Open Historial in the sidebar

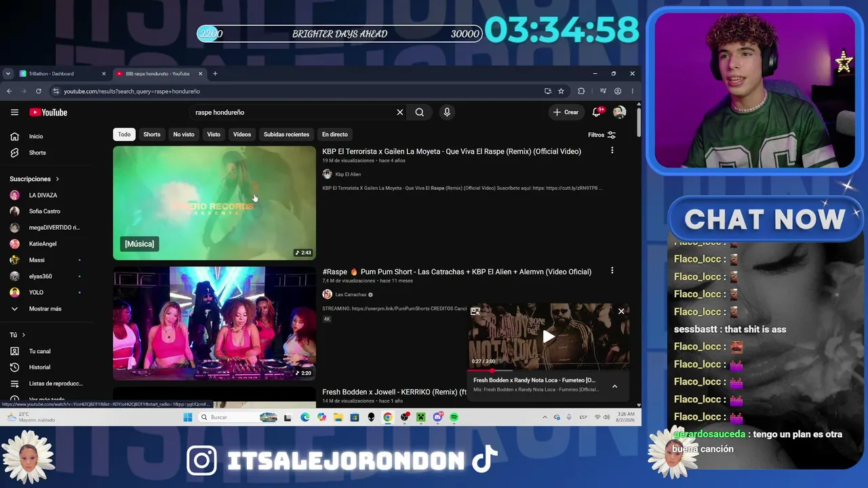[x=41, y=367]
